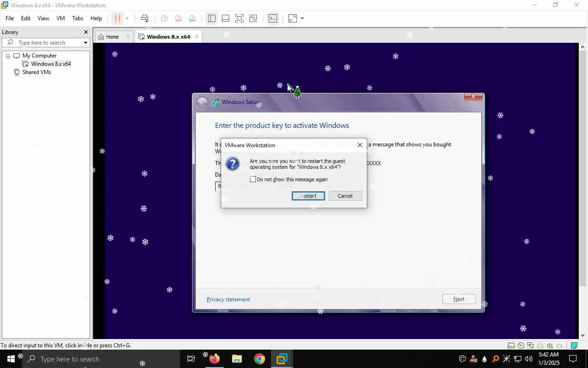Click the hard disk status bar icon
588x368 pixels.
(511, 345)
